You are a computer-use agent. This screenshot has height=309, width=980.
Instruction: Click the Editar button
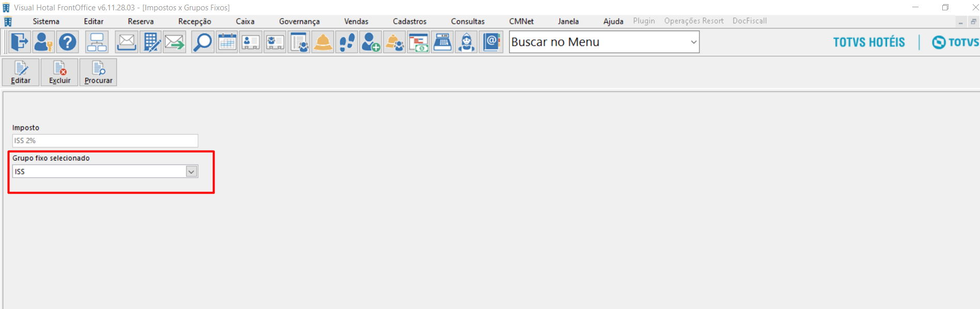tap(21, 72)
